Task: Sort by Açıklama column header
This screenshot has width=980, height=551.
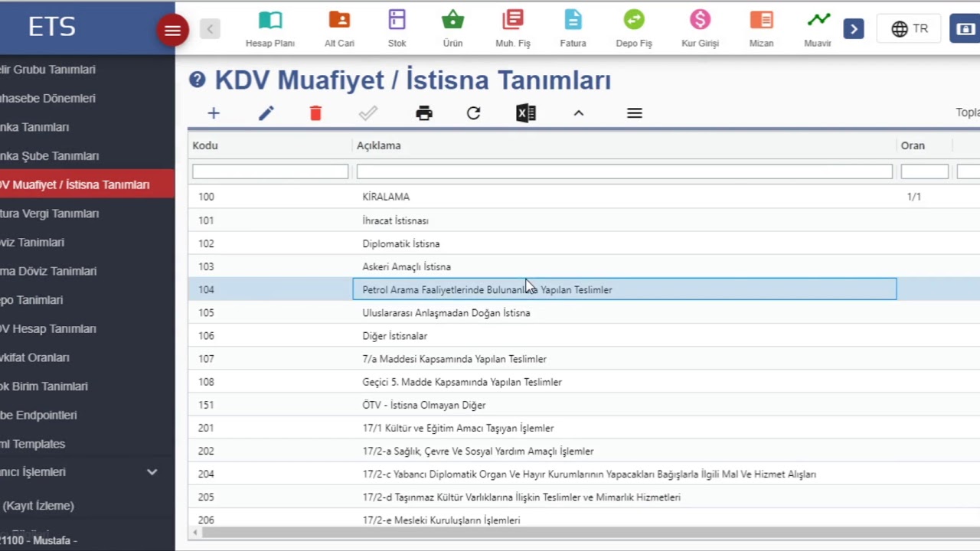Action: [x=378, y=145]
